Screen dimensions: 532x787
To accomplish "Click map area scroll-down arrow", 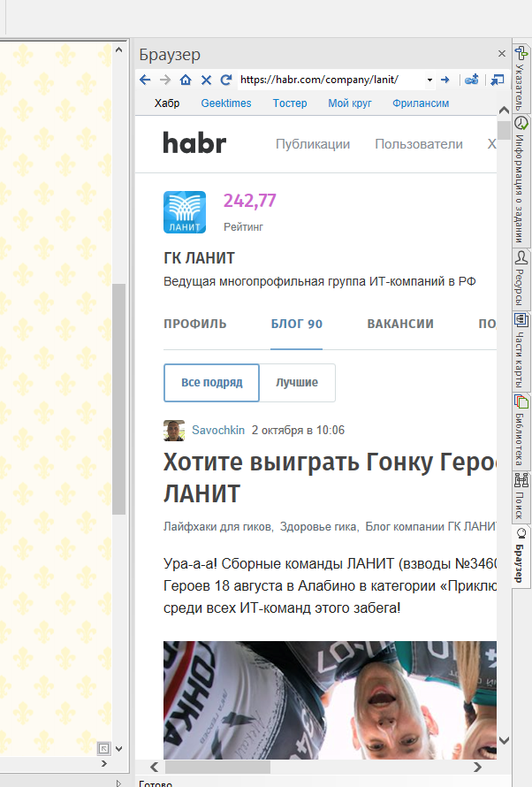I will click(x=118, y=749).
